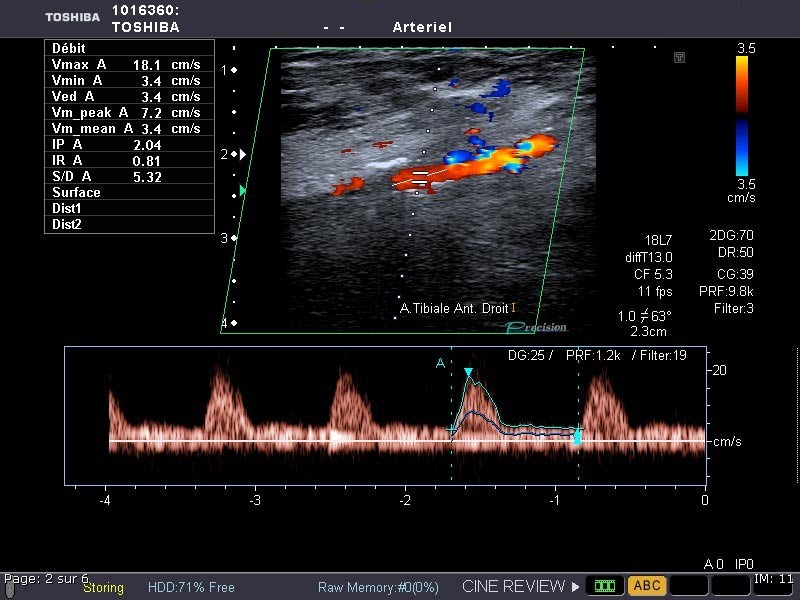This screenshot has height=600, width=800.
Task: Click the white focus arrow beside depth marker 2
Action: [x=243, y=154]
